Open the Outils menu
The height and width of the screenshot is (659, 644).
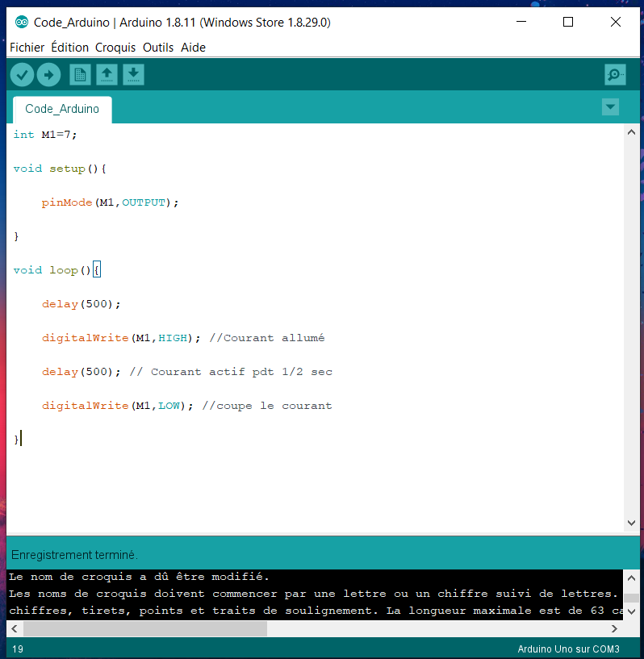158,48
